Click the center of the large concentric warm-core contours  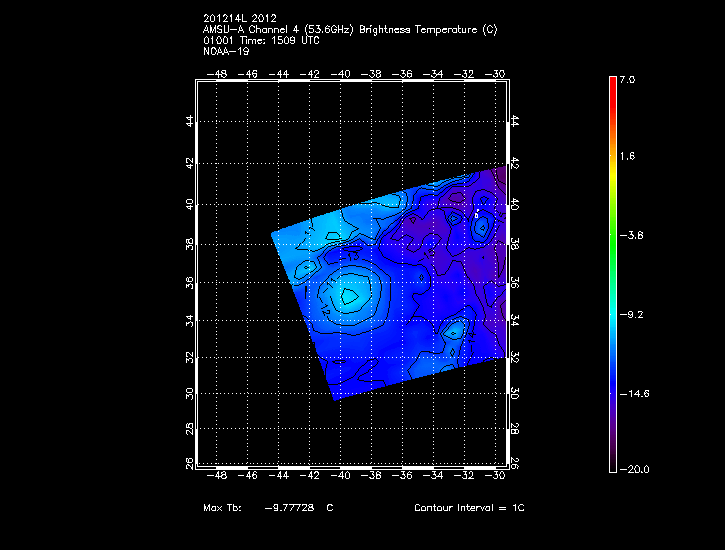(347, 295)
